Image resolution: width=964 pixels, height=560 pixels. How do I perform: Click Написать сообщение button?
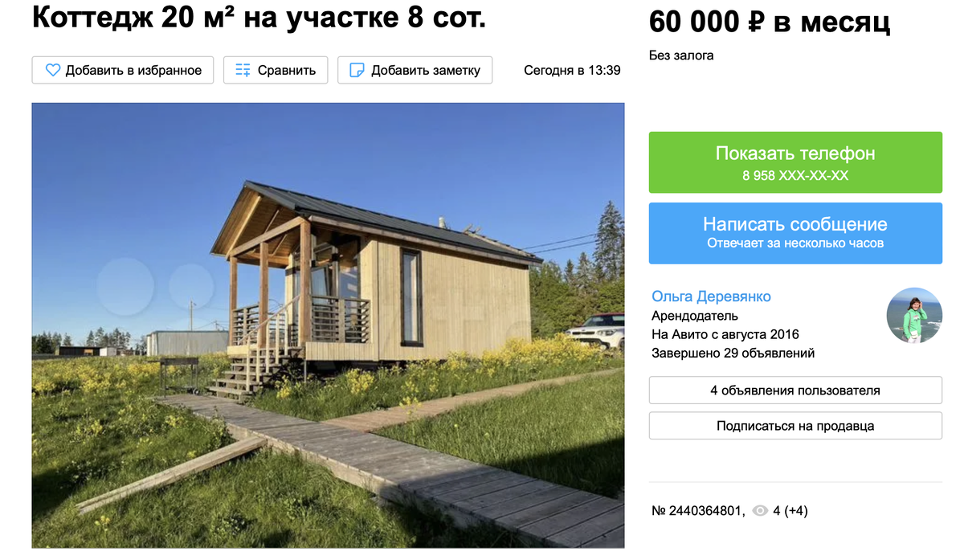point(795,233)
